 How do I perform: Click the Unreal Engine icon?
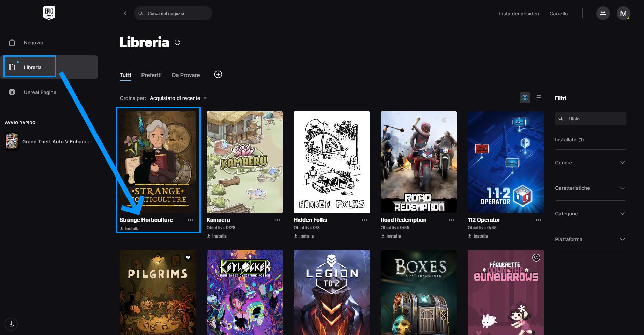pos(12,92)
